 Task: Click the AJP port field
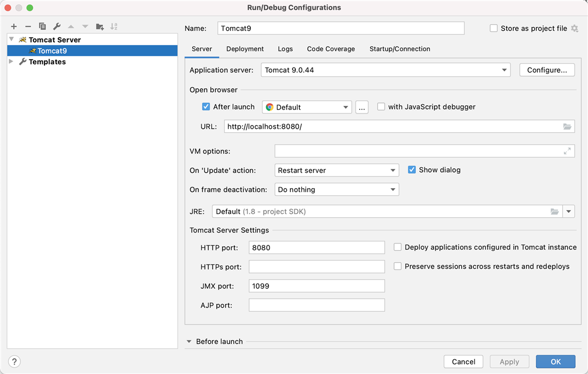316,305
